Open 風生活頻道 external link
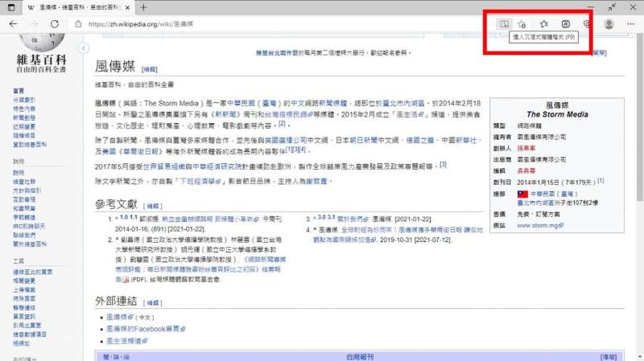The image size is (644, 361). [x=126, y=341]
